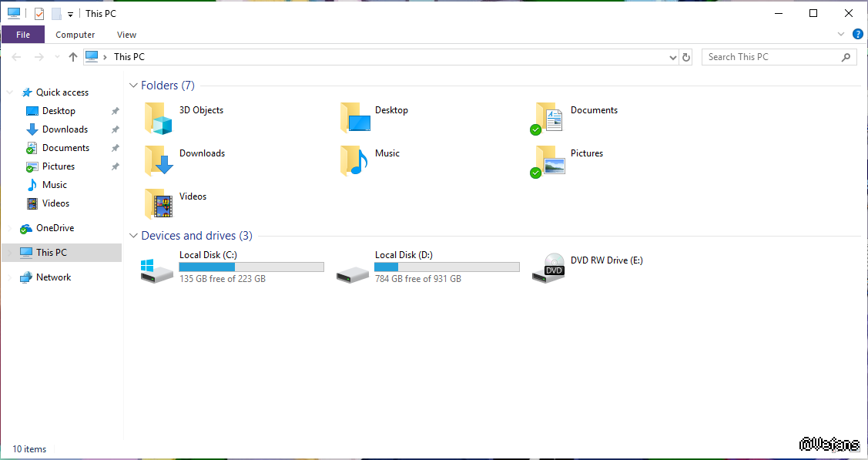The image size is (868, 460).
Task: Open the Music folder in Folders section
Action: (355, 161)
